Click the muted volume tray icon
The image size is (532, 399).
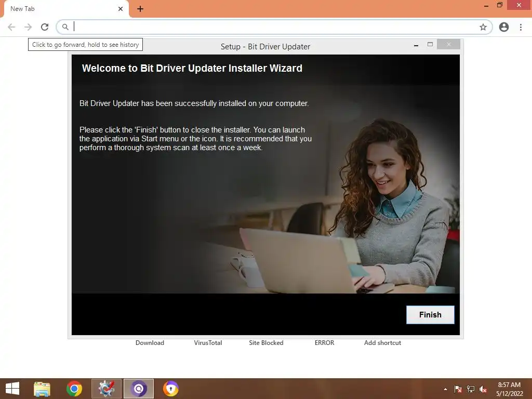pyautogui.click(x=483, y=389)
